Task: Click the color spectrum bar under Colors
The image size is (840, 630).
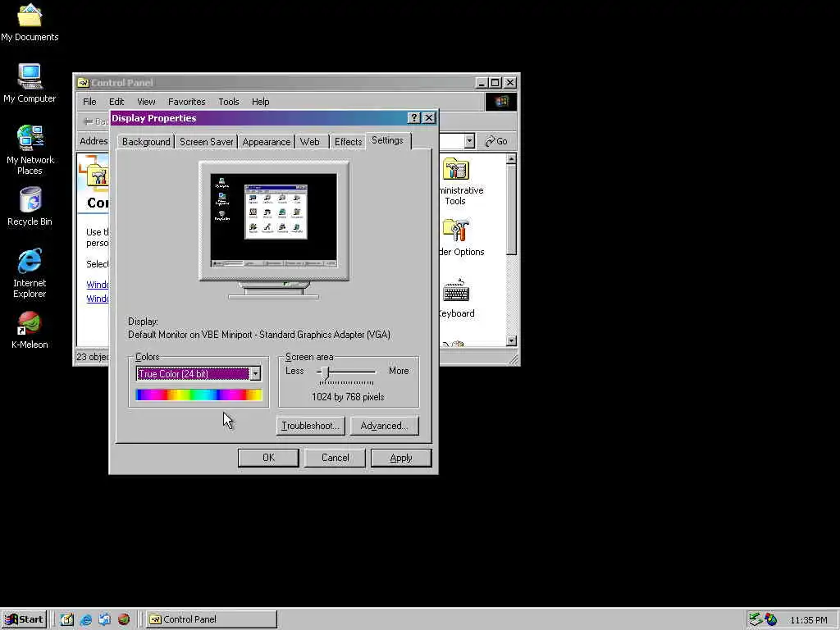Action: coord(199,395)
